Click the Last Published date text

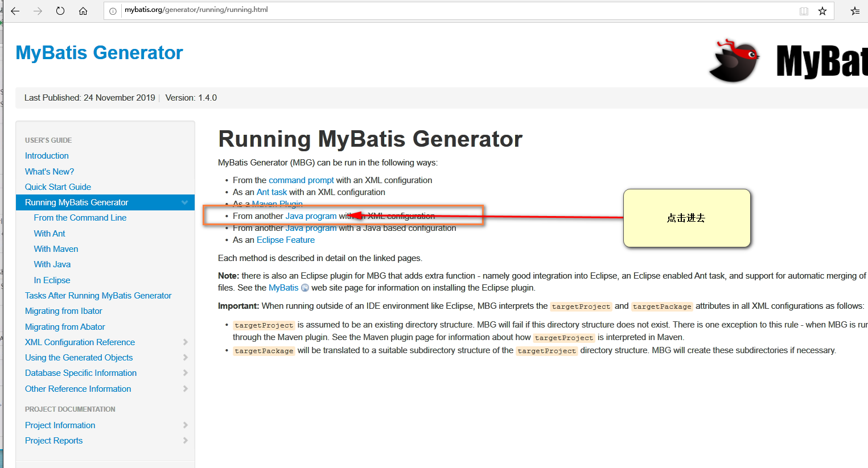click(x=90, y=98)
